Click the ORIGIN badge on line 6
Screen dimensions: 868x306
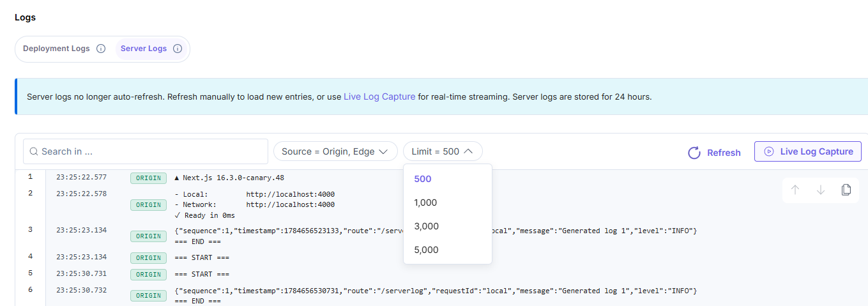148,296
